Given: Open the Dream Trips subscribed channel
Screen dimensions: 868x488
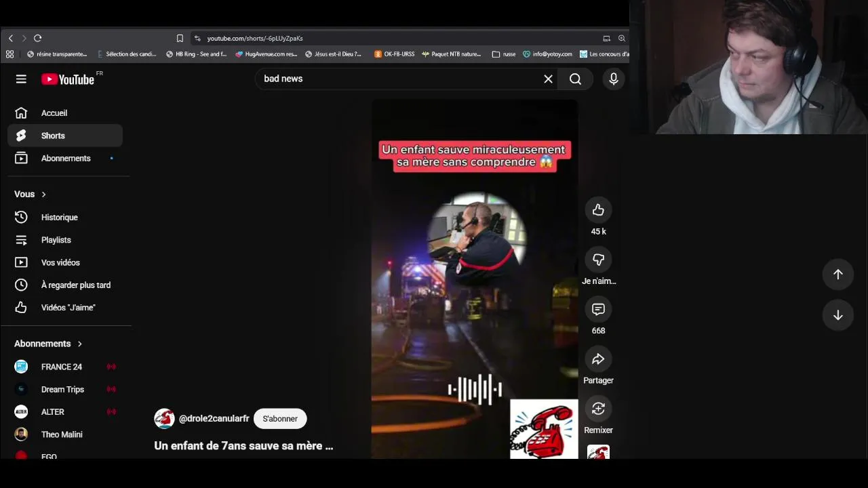Looking at the screenshot, I should pos(65,390).
